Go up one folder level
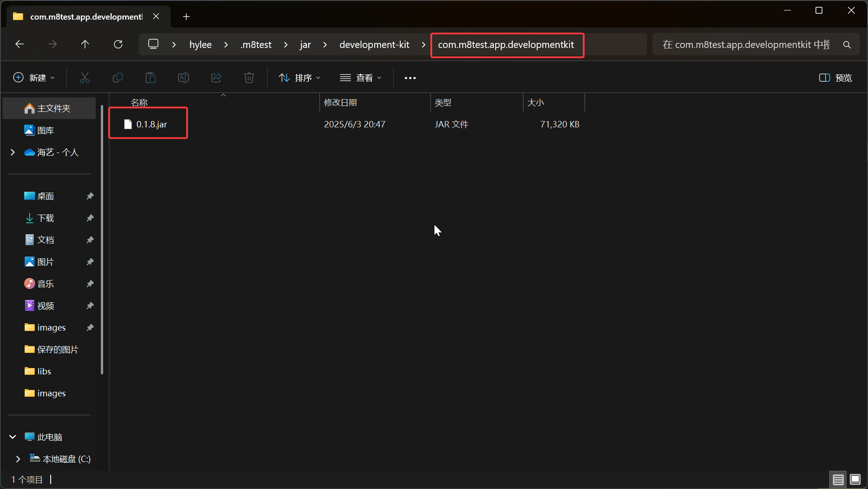The image size is (868, 489). point(85,44)
